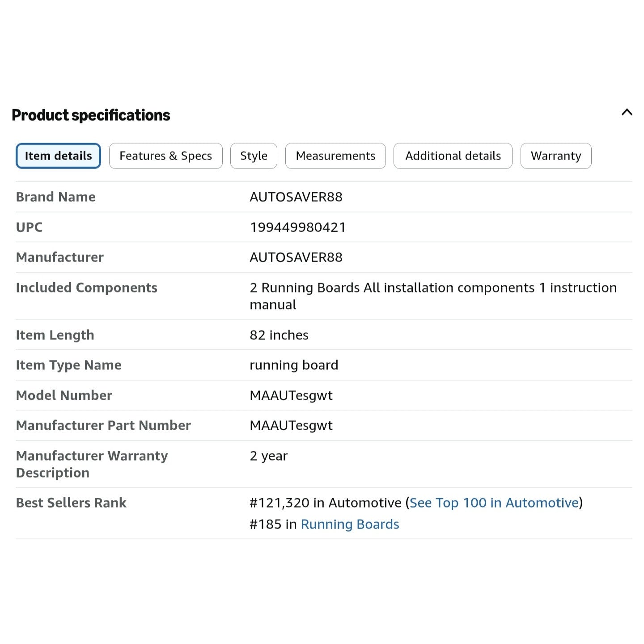Screen dimensions: 644x644
Task: Open the Additional details tab
Action: coord(453,156)
